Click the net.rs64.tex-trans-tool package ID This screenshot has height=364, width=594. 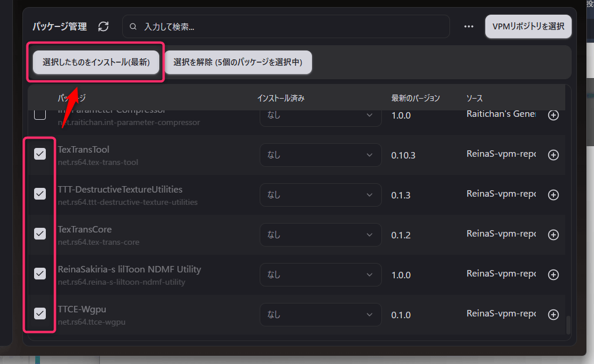coord(98,162)
